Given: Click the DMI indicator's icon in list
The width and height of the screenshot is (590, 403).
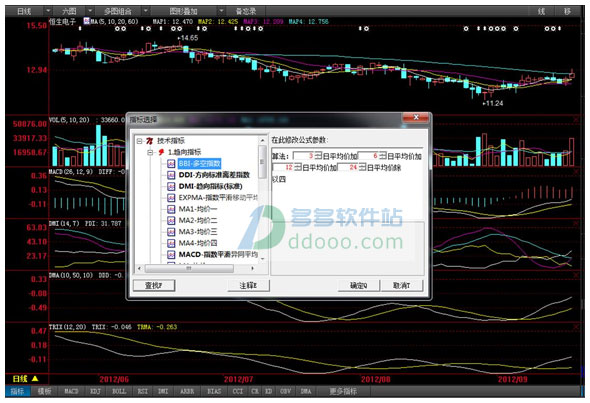Looking at the screenshot, I should (x=171, y=186).
